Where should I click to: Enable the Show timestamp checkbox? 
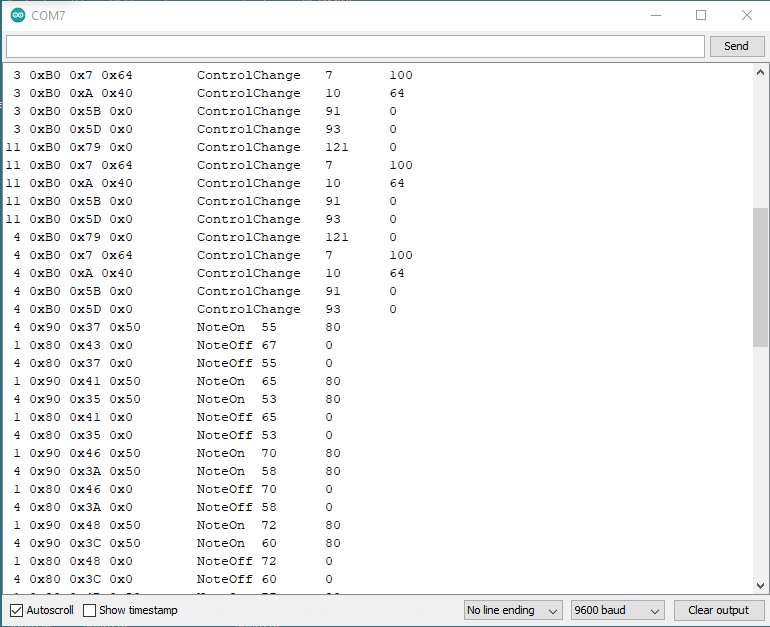pos(90,610)
